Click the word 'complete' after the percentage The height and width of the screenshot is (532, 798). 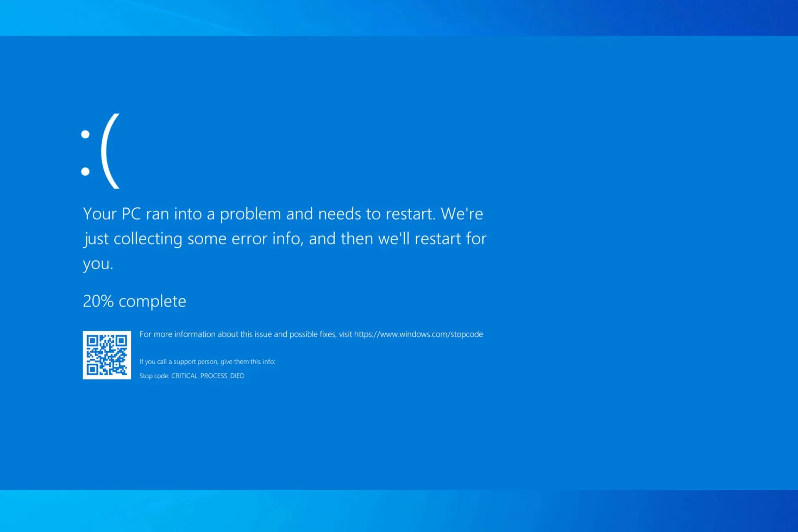coord(152,301)
